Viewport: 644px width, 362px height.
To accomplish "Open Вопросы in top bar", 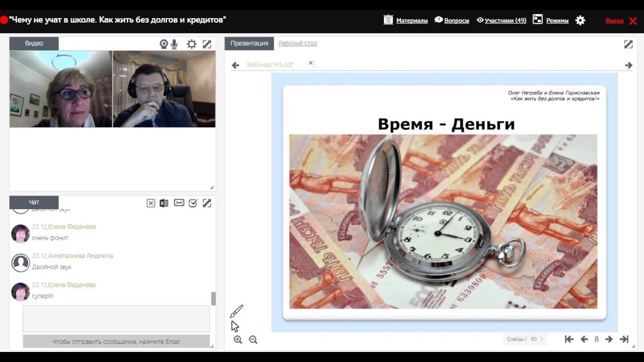I will click(452, 20).
